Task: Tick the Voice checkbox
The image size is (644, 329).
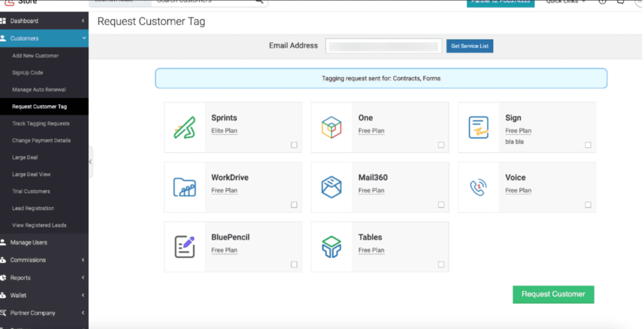Action: pyautogui.click(x=588, y=205)
